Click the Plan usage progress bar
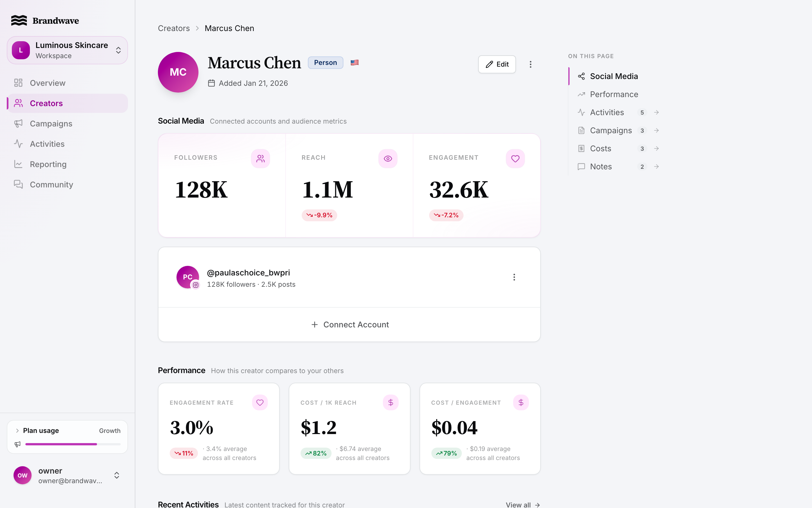This screenshot has width=812, height=508. [x=73, y=444]
